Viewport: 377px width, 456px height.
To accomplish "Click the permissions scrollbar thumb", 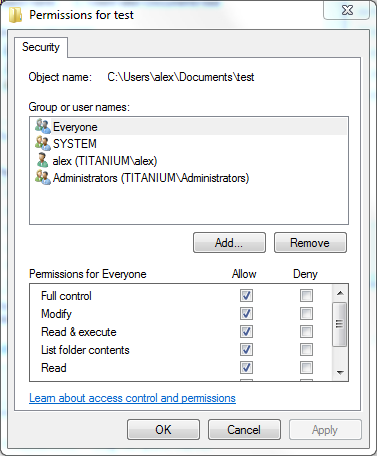I will [340, 324].
